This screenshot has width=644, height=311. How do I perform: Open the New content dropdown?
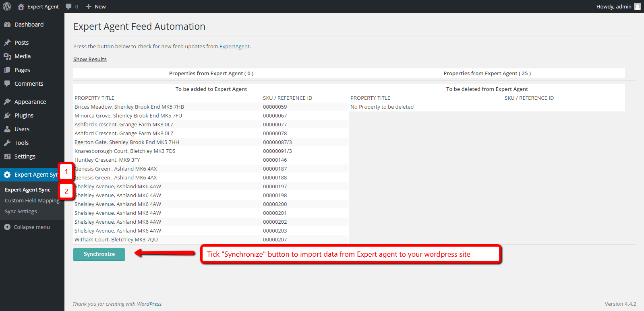pos(96,6)
